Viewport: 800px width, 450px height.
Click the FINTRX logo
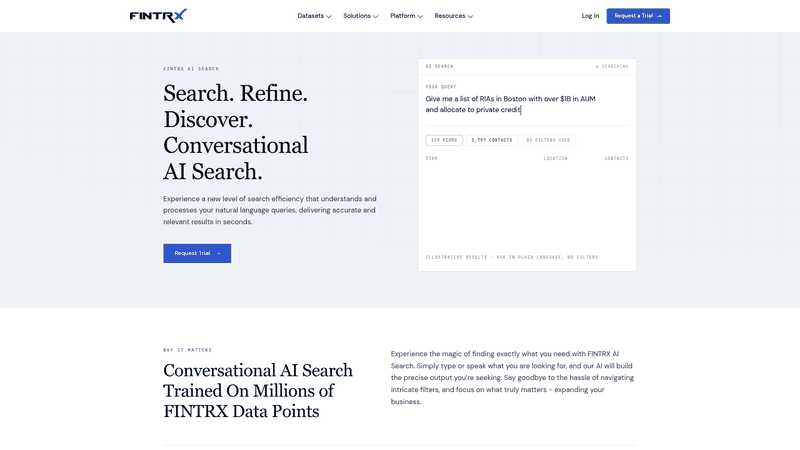pyautogui.click(x=158, y=16)
